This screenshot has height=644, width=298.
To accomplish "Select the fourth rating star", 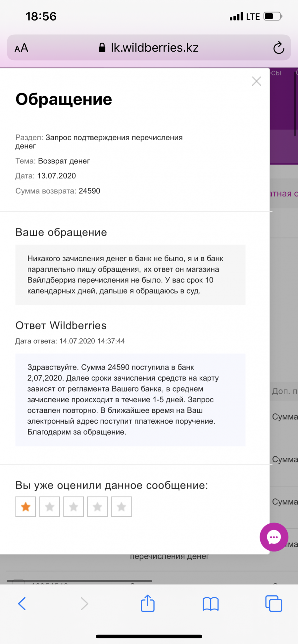I will click(x=97, y=506).
